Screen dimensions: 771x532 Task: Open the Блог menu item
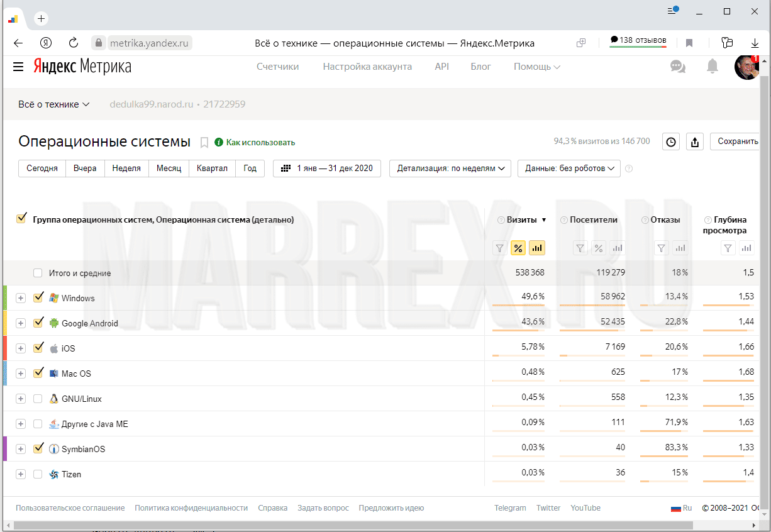point(481,67)
